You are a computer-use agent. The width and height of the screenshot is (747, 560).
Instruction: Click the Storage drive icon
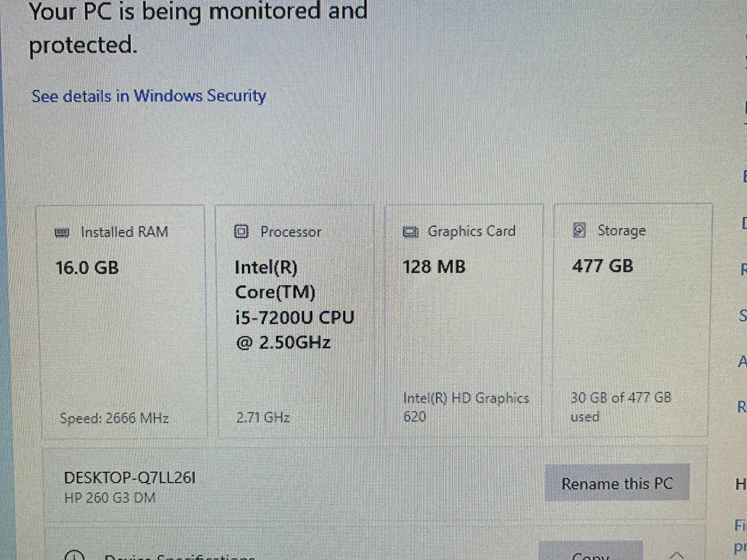(579, 230)
